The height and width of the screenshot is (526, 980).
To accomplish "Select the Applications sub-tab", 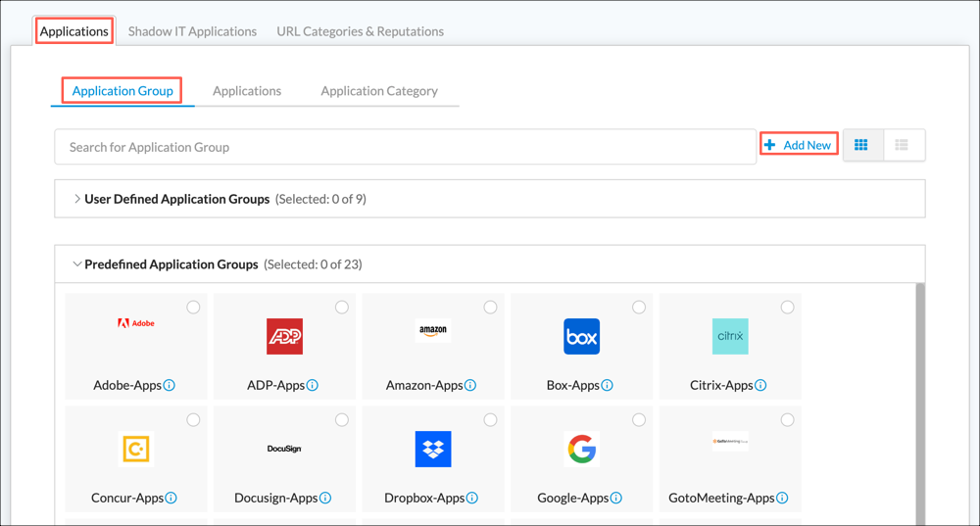I will point(247,90).
